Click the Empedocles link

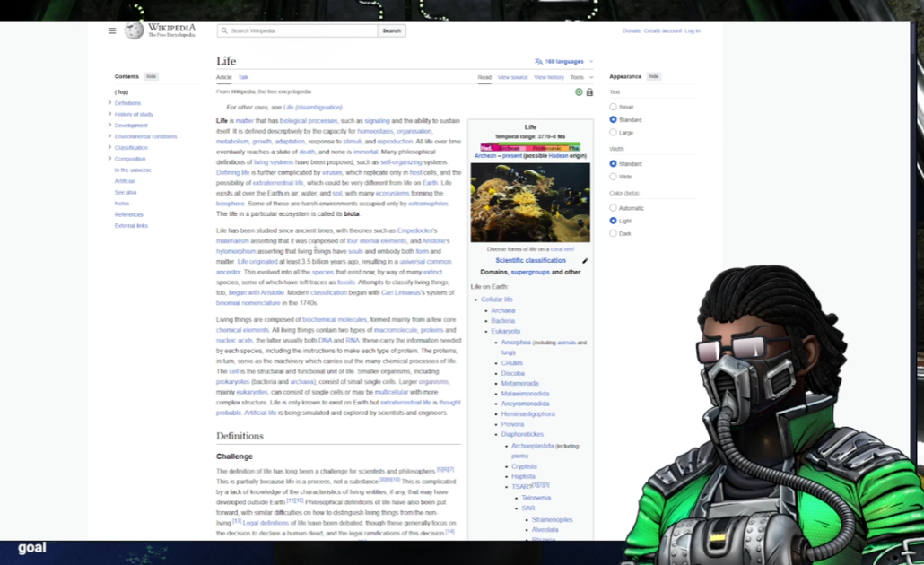tap(414, 231)
